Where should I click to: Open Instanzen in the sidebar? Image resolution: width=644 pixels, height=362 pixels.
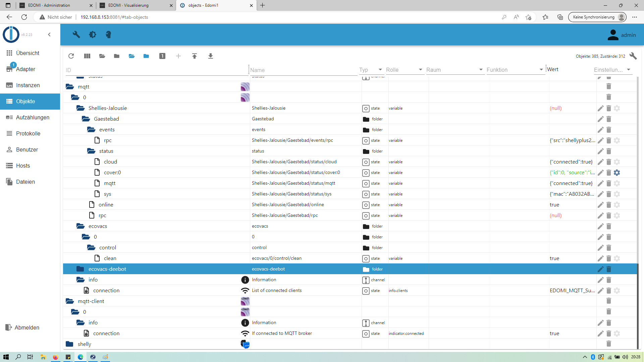coord(28,85)
